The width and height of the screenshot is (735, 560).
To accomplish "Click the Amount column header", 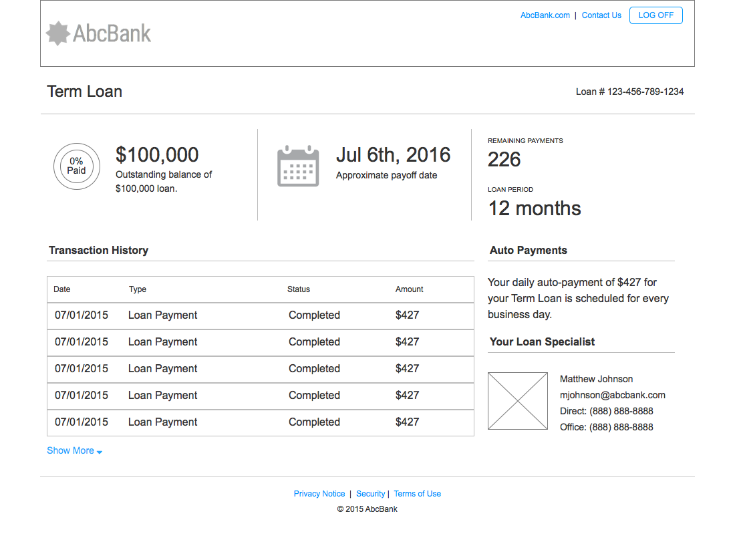I will point(409,289).
